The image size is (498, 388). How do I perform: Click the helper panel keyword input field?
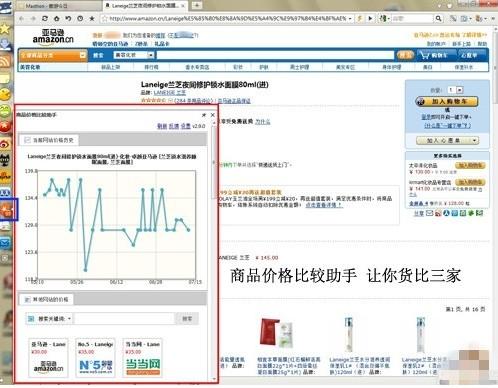(x=124, y=319)
